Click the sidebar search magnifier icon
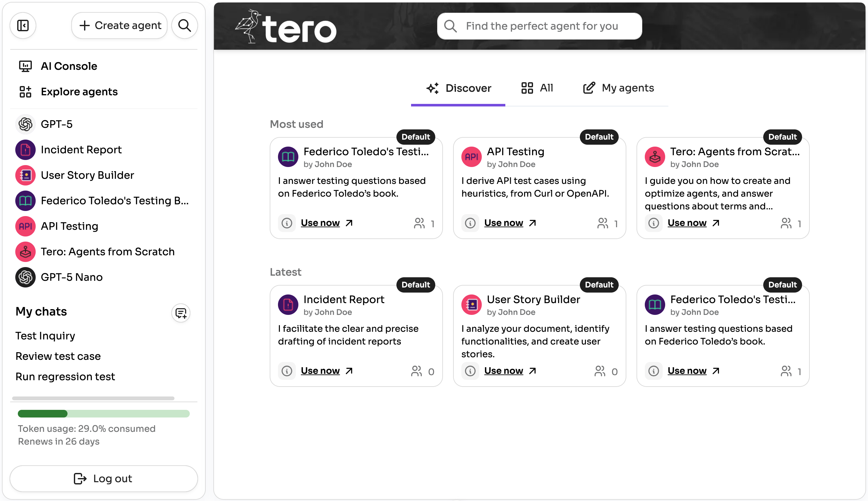 click(x=185, y=25)
